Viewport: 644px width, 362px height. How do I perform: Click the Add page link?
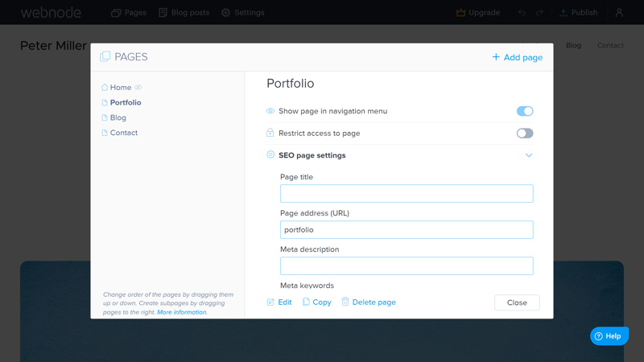(517, 57)
